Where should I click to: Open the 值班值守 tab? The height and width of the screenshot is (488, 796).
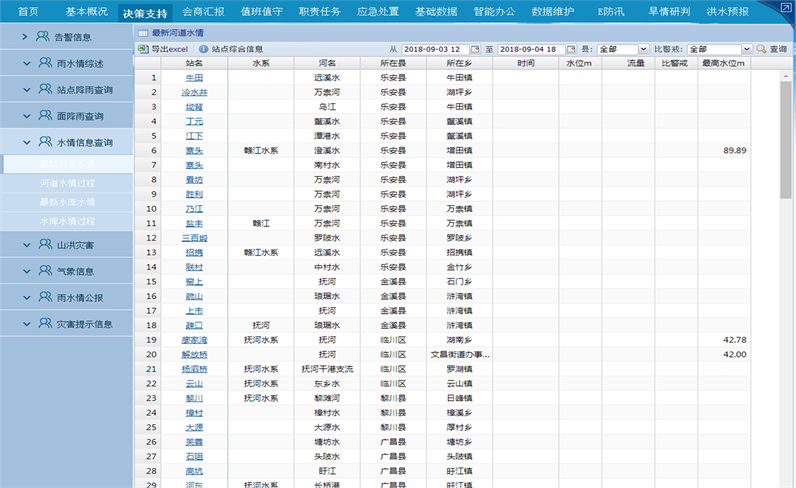pyautogui.click(x=261, y=12)
